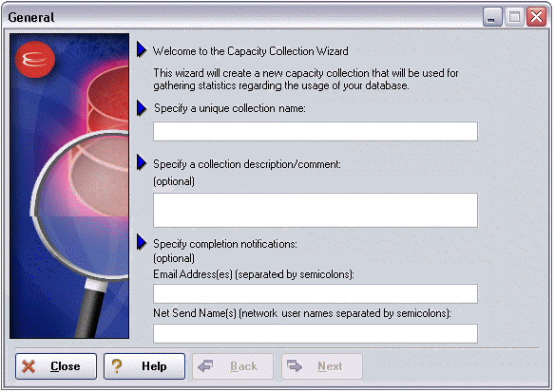Click the blue arrow beside collection description label
555x392 pixels.
pyautogui.click(x=142, y=162)
